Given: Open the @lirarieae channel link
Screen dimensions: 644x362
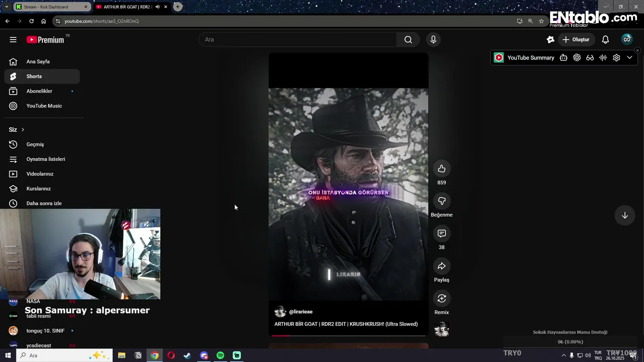Looking at the screenshot, I should [x=300, y=312].
